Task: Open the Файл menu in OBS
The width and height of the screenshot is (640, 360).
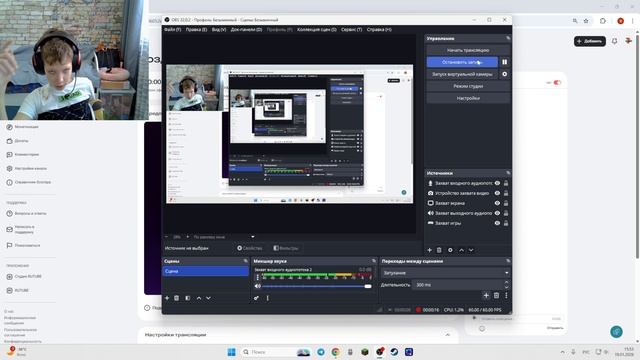Action: tap(172, 29)
